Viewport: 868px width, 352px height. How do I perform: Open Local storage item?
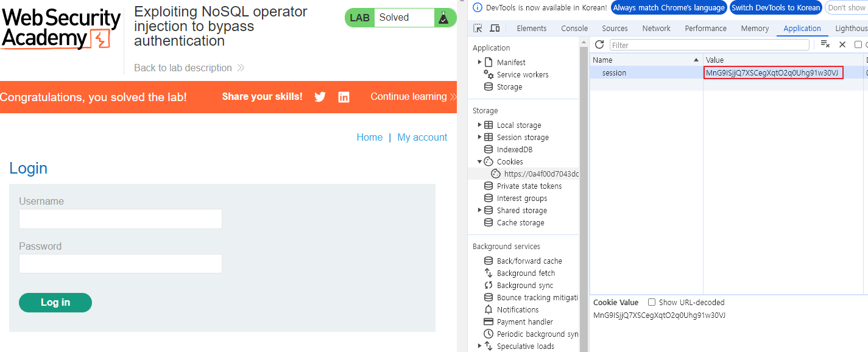click(x=519, y=125)
